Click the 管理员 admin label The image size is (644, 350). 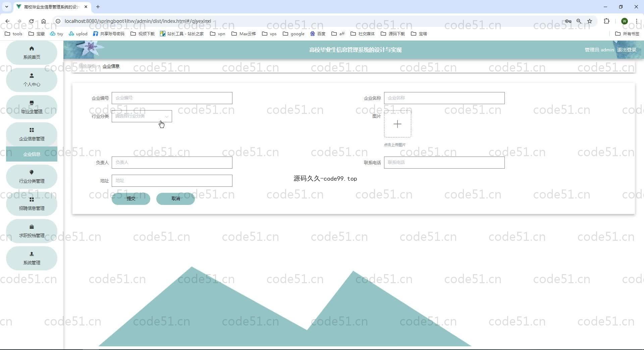pyautogui.click(x=599, y=50)
